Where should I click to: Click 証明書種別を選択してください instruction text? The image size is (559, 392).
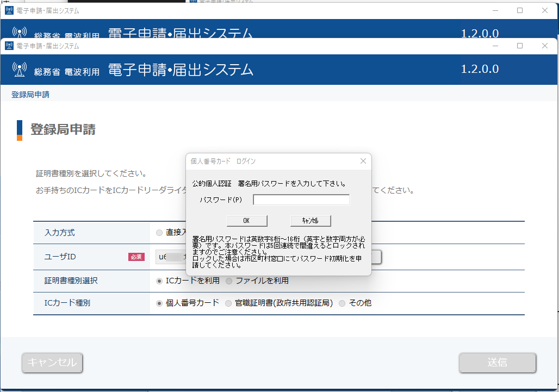(x=91, y=173)
